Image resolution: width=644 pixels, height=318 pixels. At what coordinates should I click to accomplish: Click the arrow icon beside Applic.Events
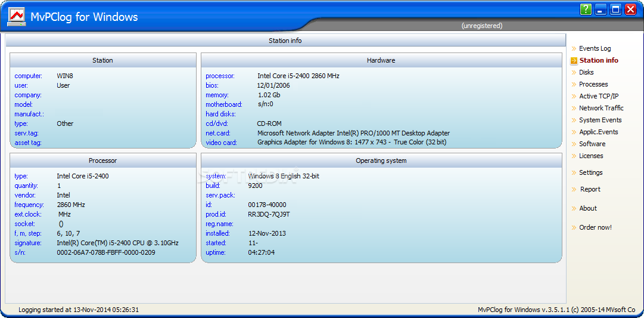click(x=574, y=132)
